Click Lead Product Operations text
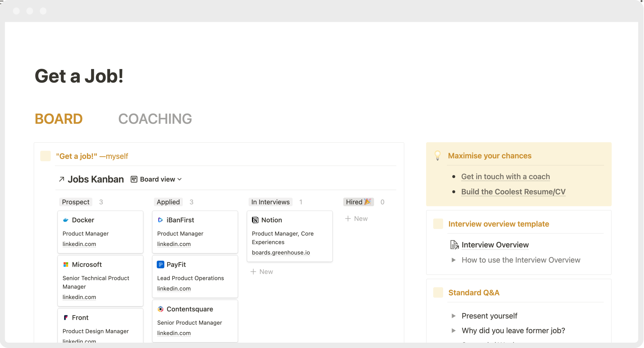 pos(191,278)
